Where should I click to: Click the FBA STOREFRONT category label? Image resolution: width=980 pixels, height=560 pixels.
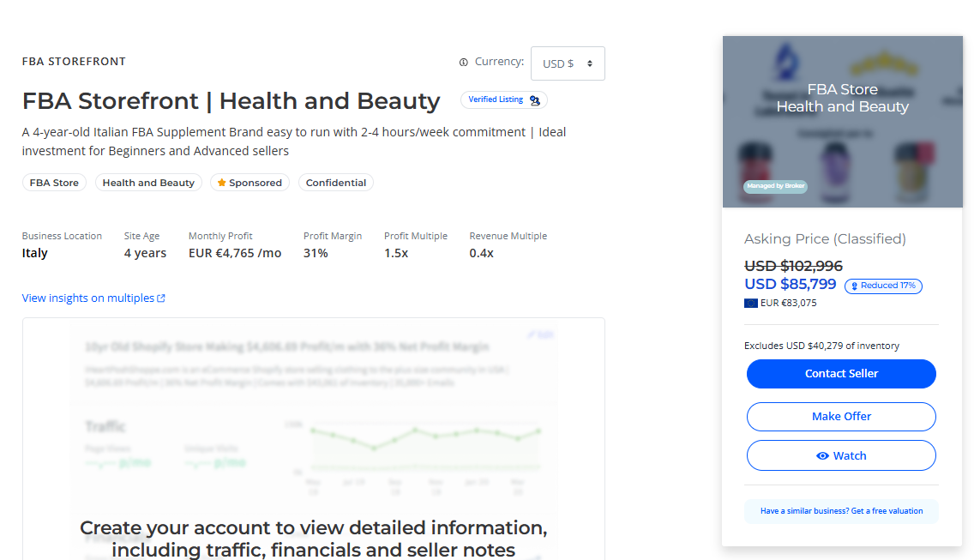pos(74,61)
